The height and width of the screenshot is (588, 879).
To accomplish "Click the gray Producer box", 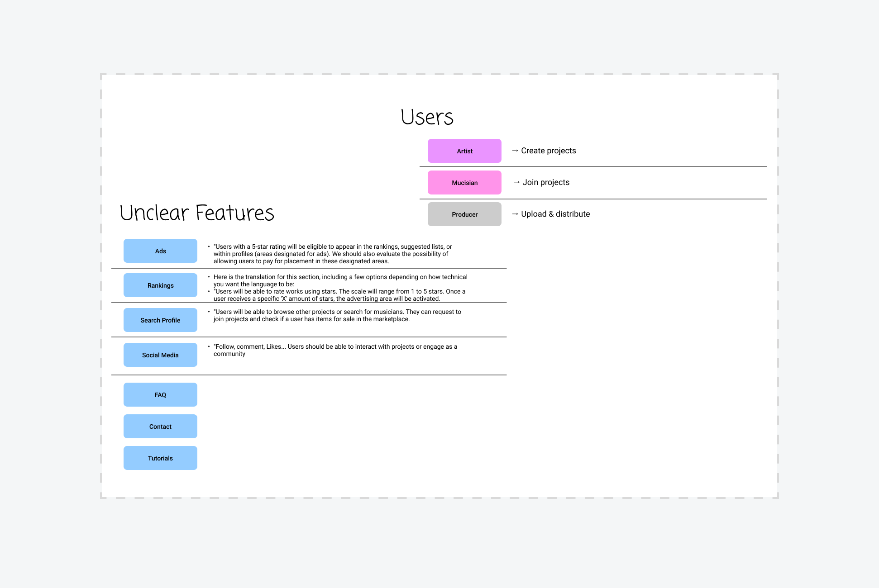I will click(464, 214).
